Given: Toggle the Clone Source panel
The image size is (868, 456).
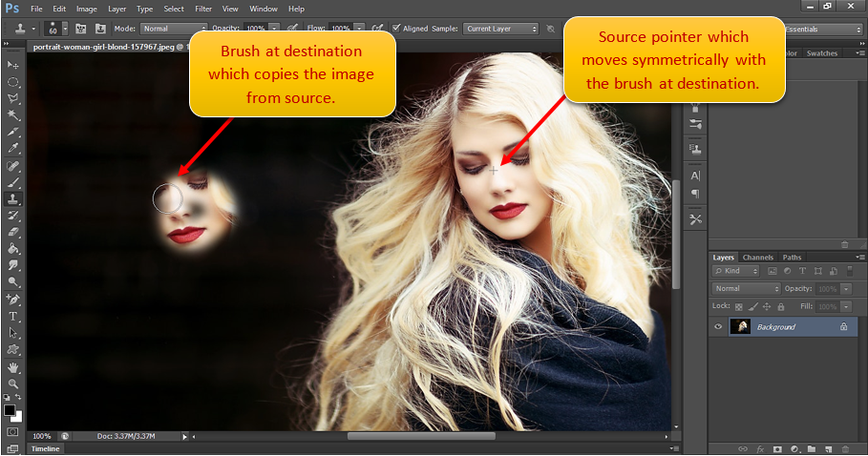Looking at the screenshot, I should pos(100,29).
